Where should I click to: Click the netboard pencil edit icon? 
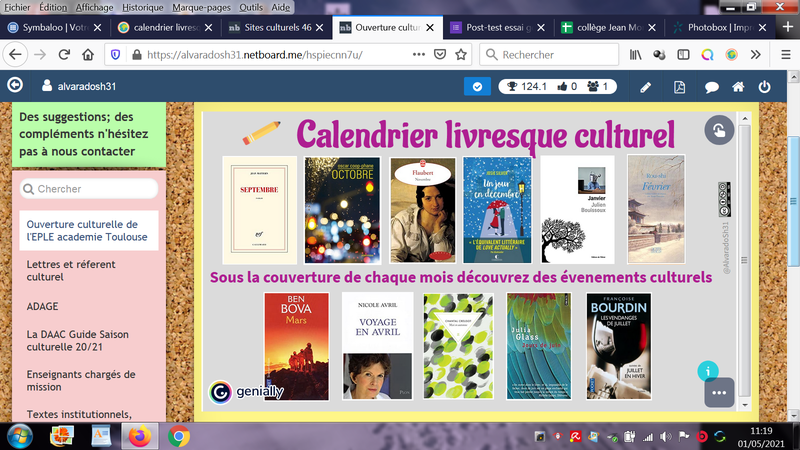(x=645, y=87)
